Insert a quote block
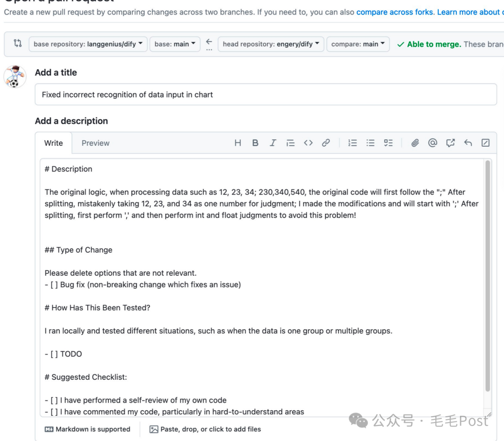The image size is (504, 441). tap(291, 143)
